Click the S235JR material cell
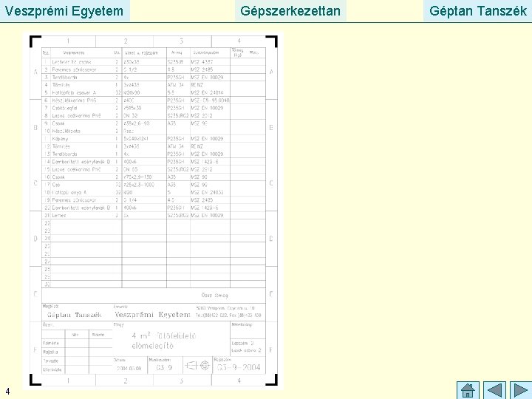The image size is (532, 399). 175,62
